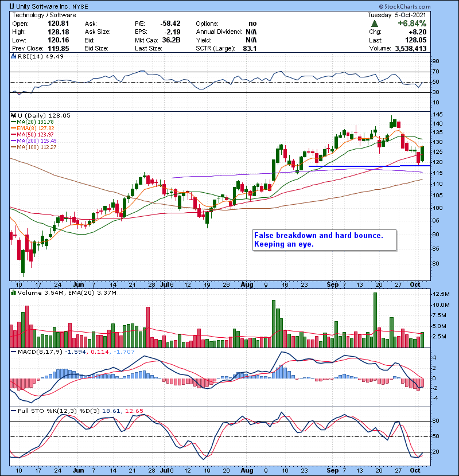Click the Volume panel bar icon
Screen dimensions: 459x476
tap(13, 292)
